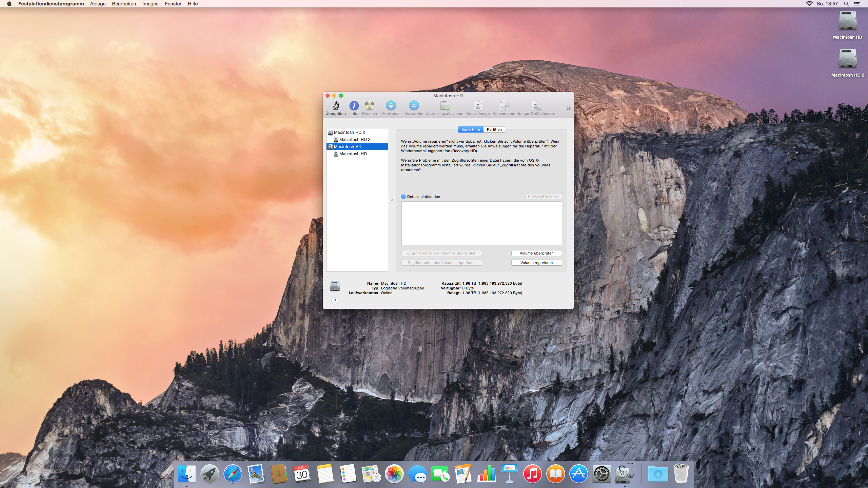Viewport: 868px width, 488px height.
Task: Click the Brennen burn disc icon
Action: (369, 106)
